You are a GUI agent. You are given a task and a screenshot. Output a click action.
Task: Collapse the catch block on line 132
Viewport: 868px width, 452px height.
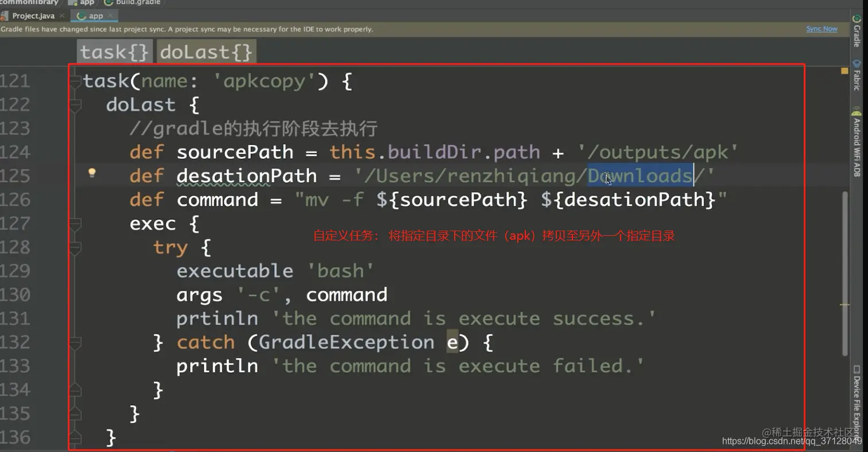pyautogui.click(x=75, y=343)
